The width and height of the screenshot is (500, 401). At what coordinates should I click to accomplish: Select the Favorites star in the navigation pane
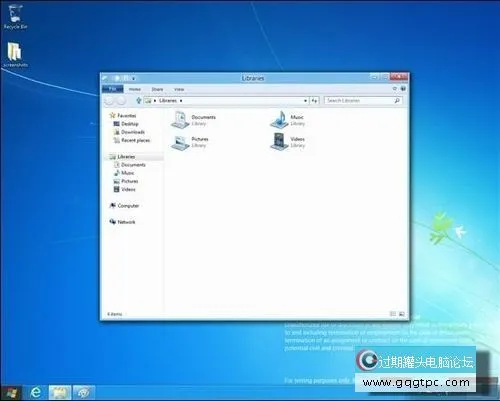(113, 116)
